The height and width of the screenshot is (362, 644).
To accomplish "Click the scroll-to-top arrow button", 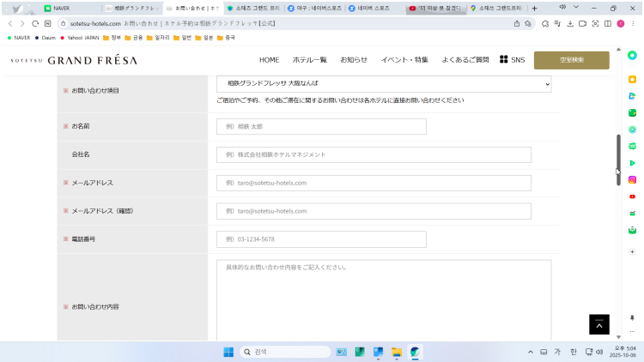I will (x=598, y=324).
